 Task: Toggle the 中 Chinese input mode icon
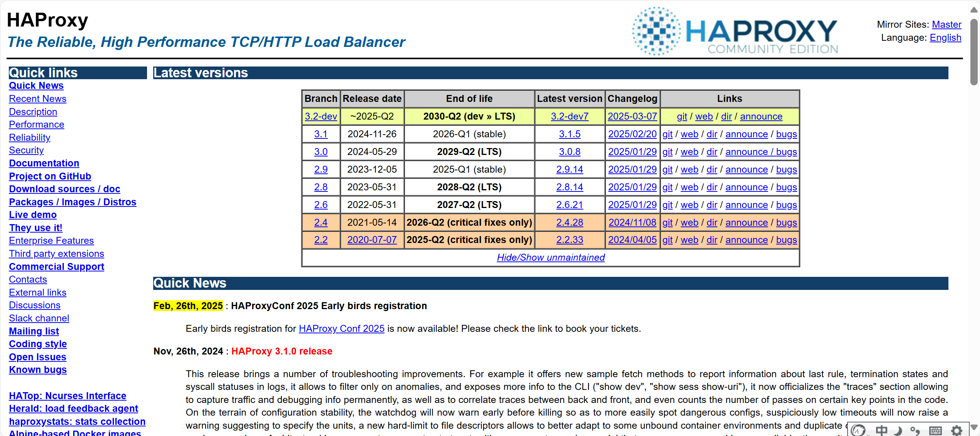click(881, 430)
